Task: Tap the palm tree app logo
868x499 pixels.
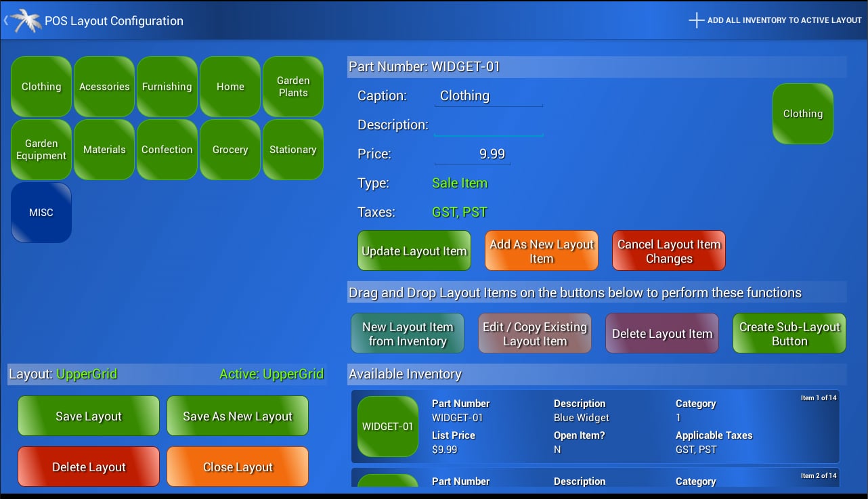Action: (26, 20)
